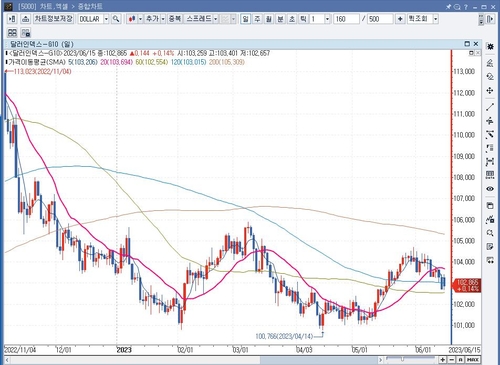Click the memo note edit icon

tap(490, 247)
